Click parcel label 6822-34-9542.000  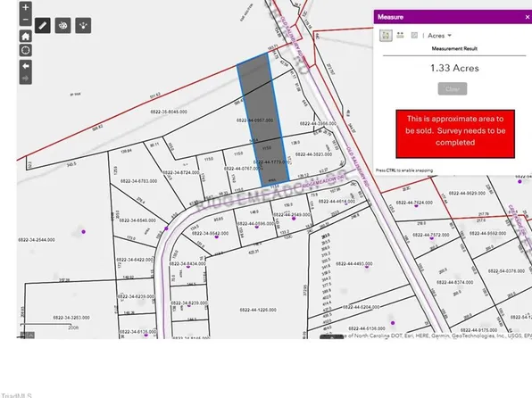(210, 234)
